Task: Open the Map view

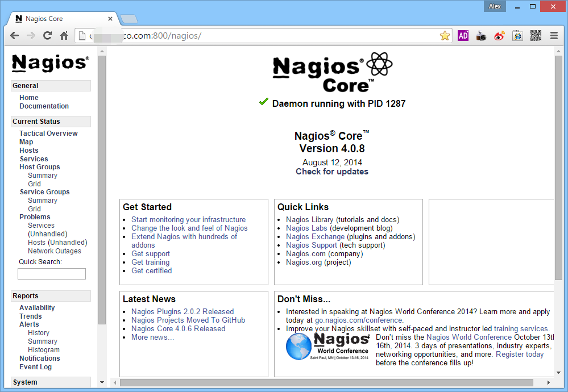Action: coord(26,142)
